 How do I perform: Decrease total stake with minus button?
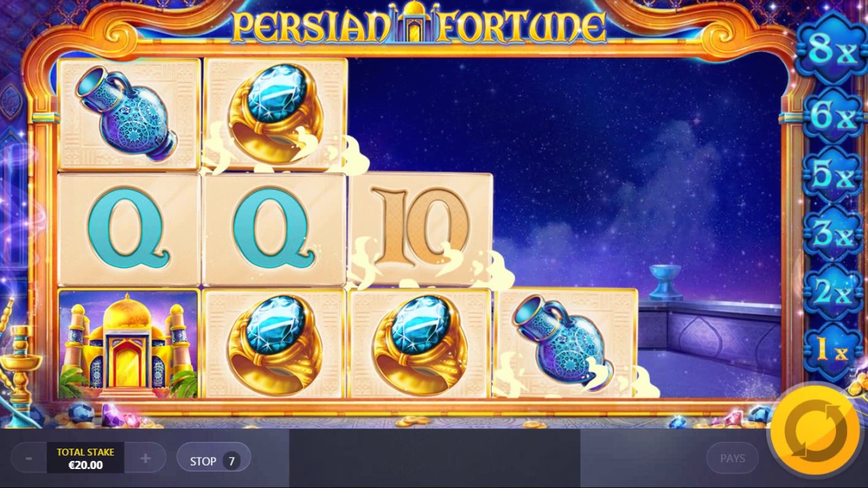[x=28, y=459]
